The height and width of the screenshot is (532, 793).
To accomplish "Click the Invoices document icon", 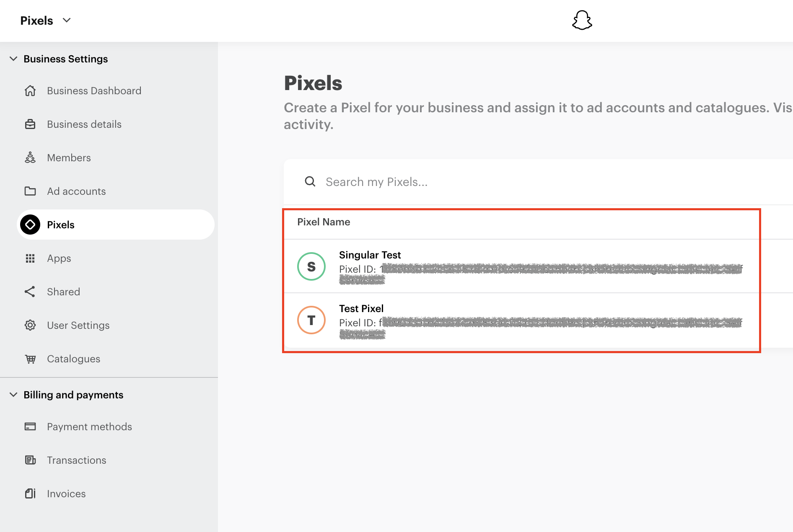I will pos(30,493).
